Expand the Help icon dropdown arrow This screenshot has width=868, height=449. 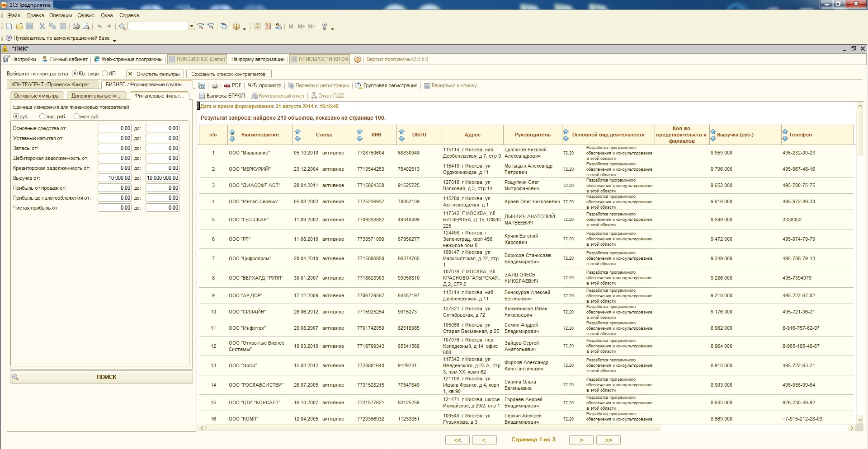click(x=245, y=29)
